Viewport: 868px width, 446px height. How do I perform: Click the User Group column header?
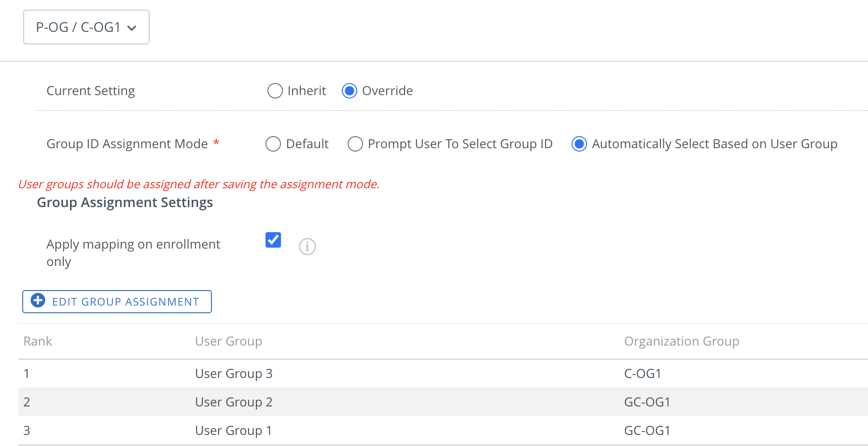coord(229,341)
